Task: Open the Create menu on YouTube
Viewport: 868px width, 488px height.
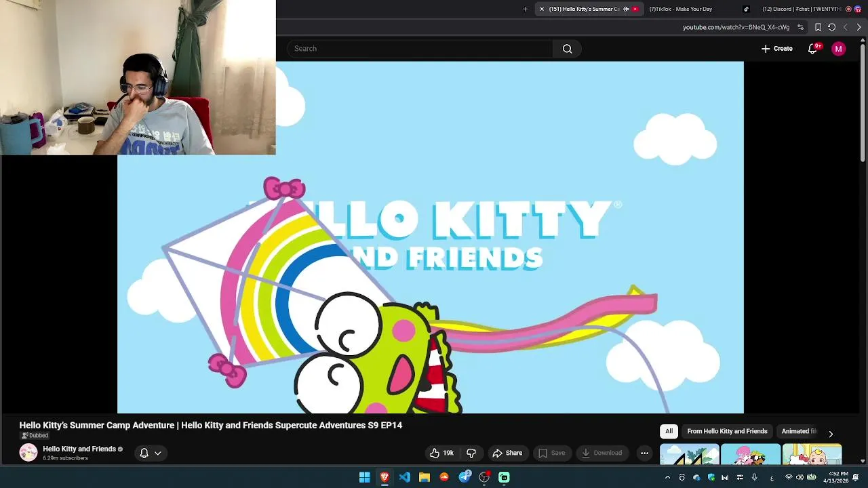Action: click(776, 49)
